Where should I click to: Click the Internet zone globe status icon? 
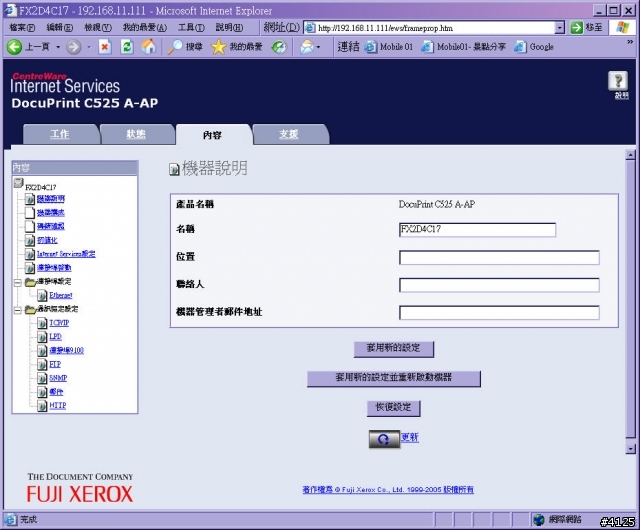pyautogui.click(x=539, y=519)
